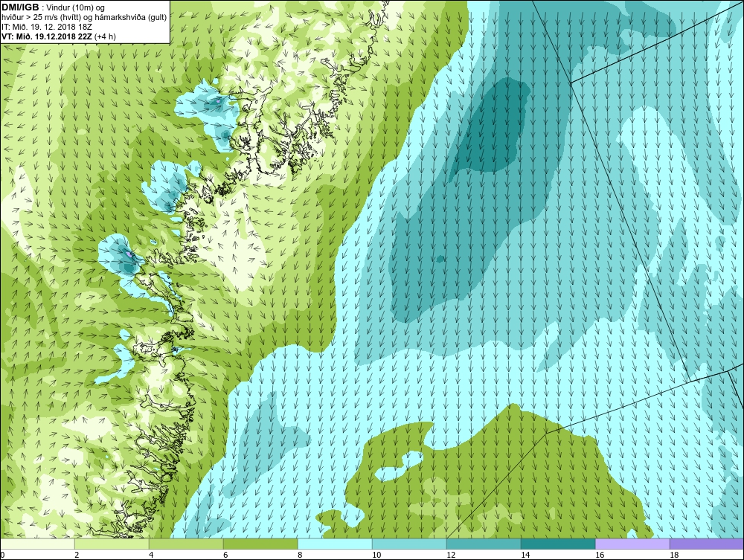Image resolution: width=744 pixels, height=560 pixels.
Task: Click the 10–12 m/s light teal legend swatch
Action: click(x=409, y=544)
